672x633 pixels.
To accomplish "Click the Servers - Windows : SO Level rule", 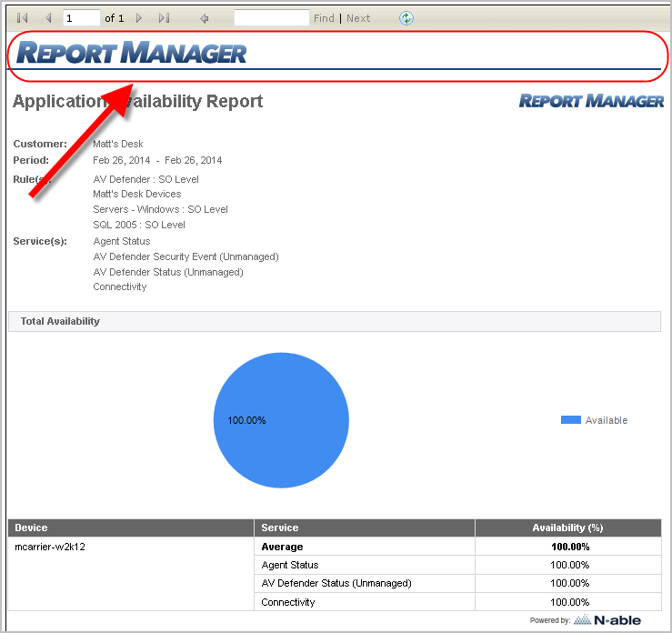I will tap(160, 209).
